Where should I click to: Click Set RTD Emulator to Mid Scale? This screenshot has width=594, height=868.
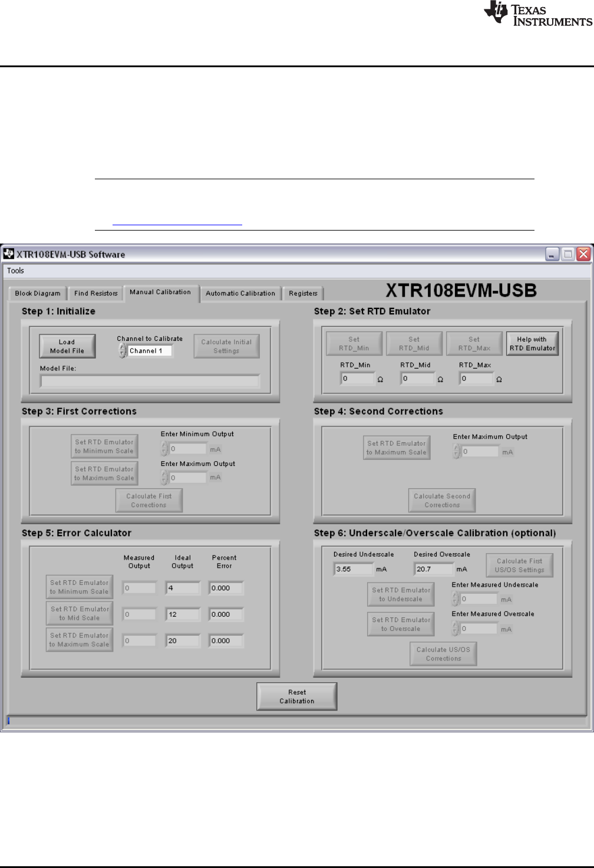(80, 614)
